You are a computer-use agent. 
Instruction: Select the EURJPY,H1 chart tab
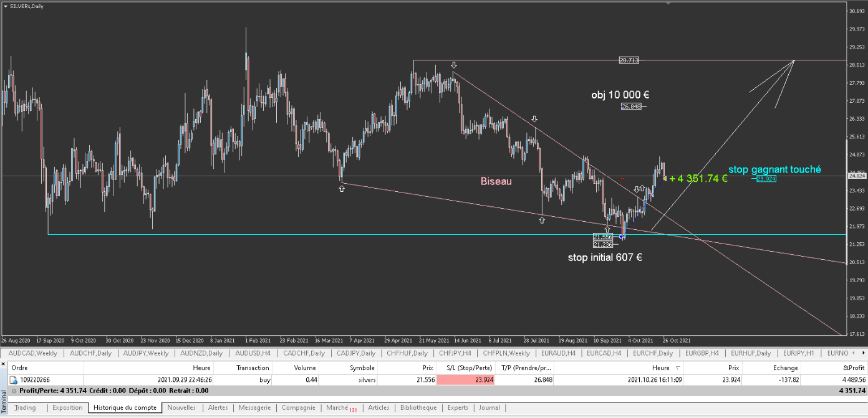tap(799, 353)
